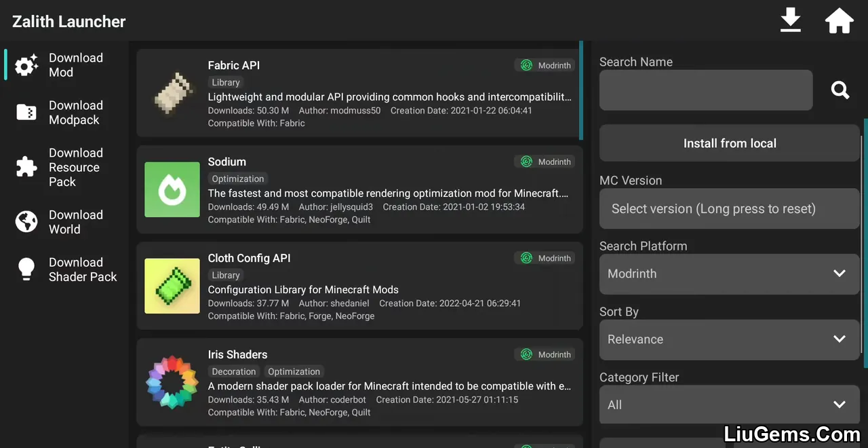Open the Iris Shaders mod title

tap(238, 354)
